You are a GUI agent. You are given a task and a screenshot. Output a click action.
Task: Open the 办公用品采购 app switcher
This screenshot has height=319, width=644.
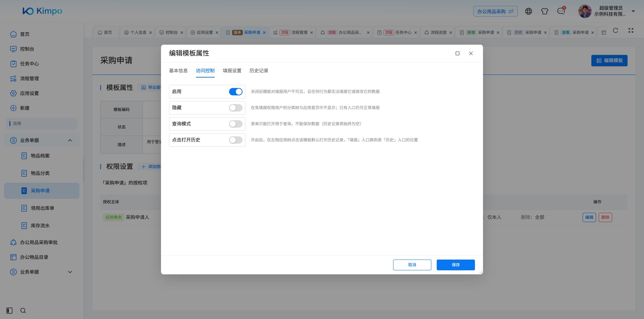pos(495,11)
